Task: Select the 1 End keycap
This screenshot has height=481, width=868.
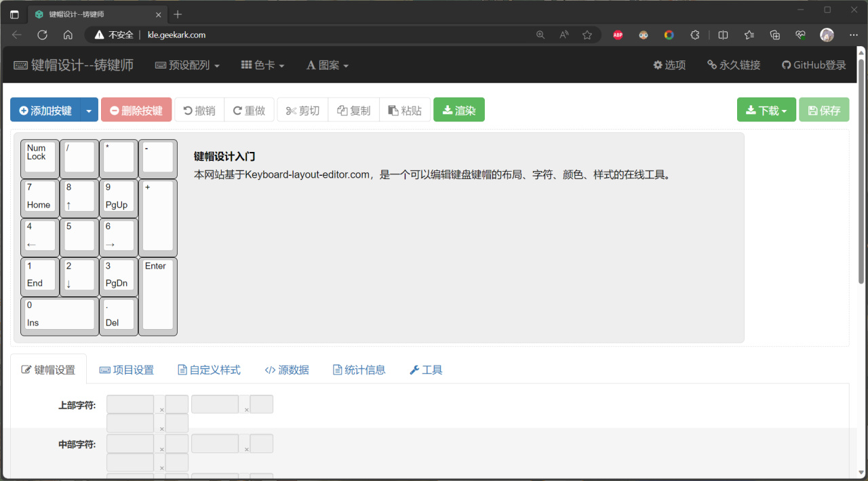Action: coord(40,277)
